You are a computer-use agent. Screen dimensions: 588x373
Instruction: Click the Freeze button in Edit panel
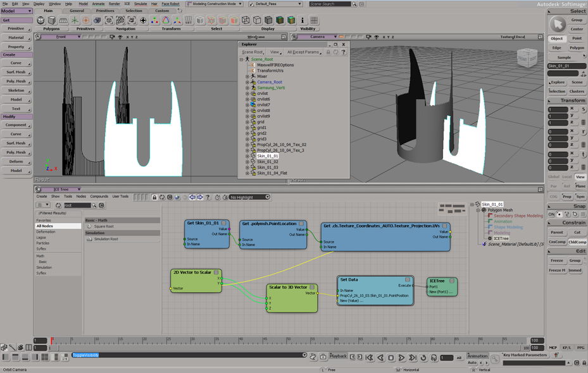(557, 260)
